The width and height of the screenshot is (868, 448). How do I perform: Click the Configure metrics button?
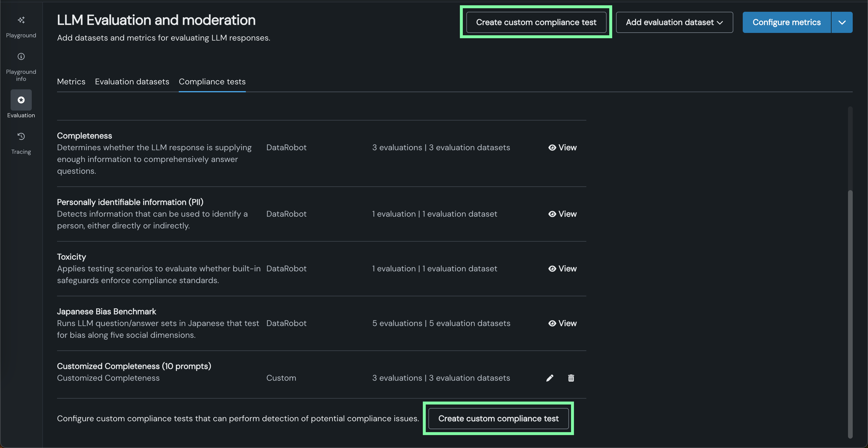coord(786,22)
